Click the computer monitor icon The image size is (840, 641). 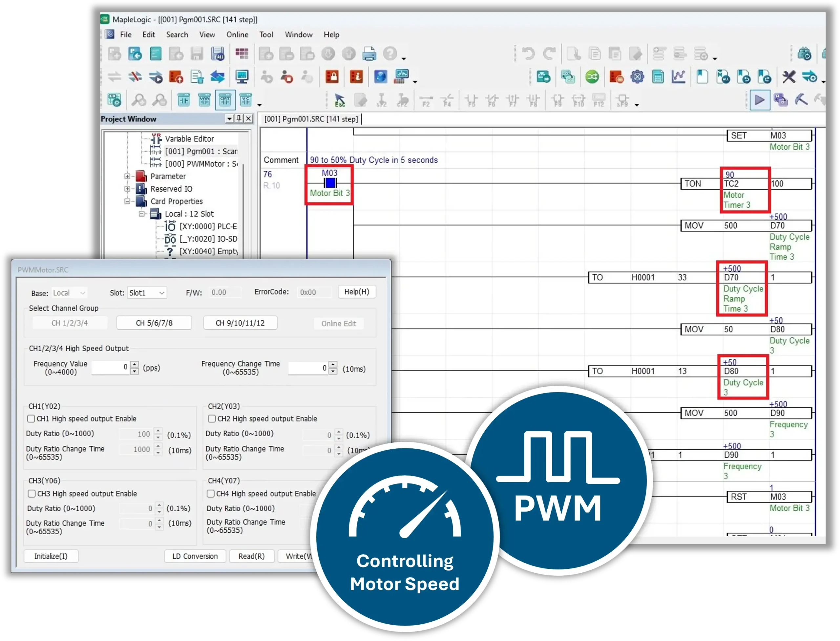(x=241, y=77)
